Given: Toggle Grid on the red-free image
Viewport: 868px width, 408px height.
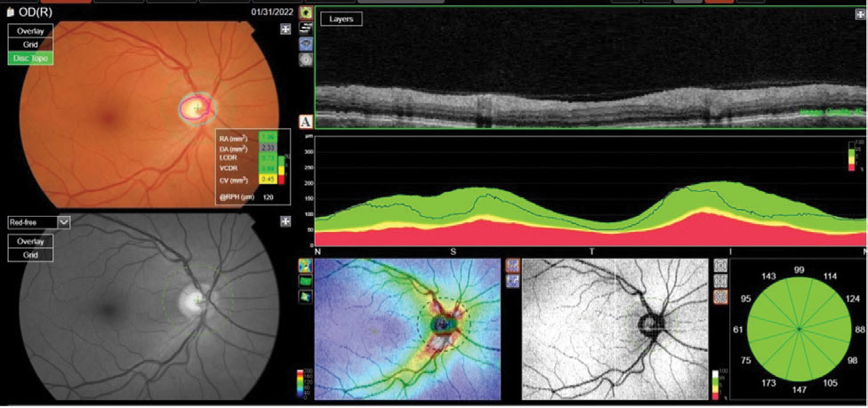Looking at the screenshot, I should click(30, 254).
